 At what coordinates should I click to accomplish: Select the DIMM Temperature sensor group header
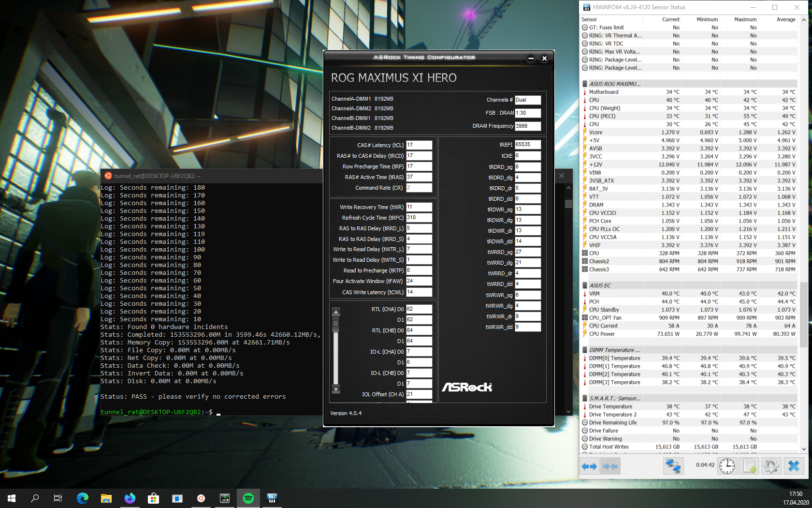689,350
